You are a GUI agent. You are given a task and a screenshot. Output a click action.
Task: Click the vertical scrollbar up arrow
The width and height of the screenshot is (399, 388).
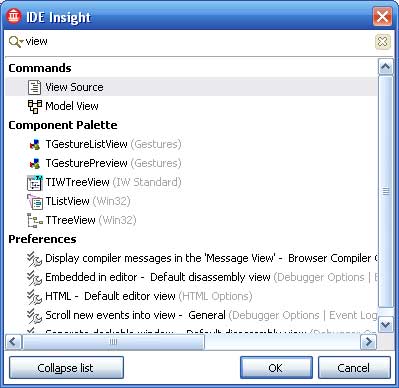coord(386,67)
